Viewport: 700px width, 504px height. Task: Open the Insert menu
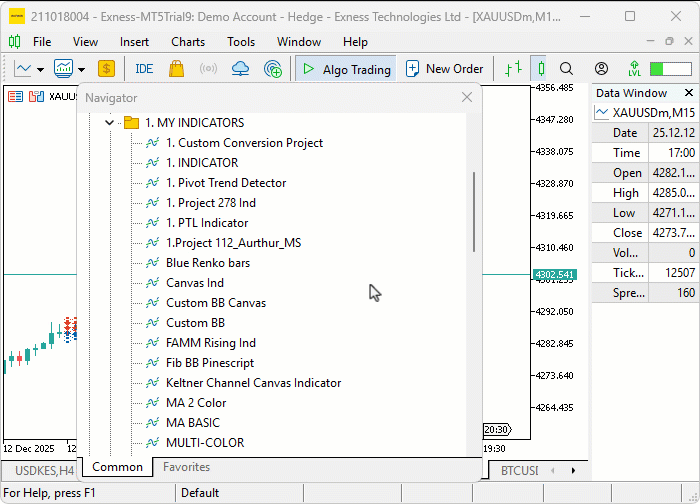point(134,42)
